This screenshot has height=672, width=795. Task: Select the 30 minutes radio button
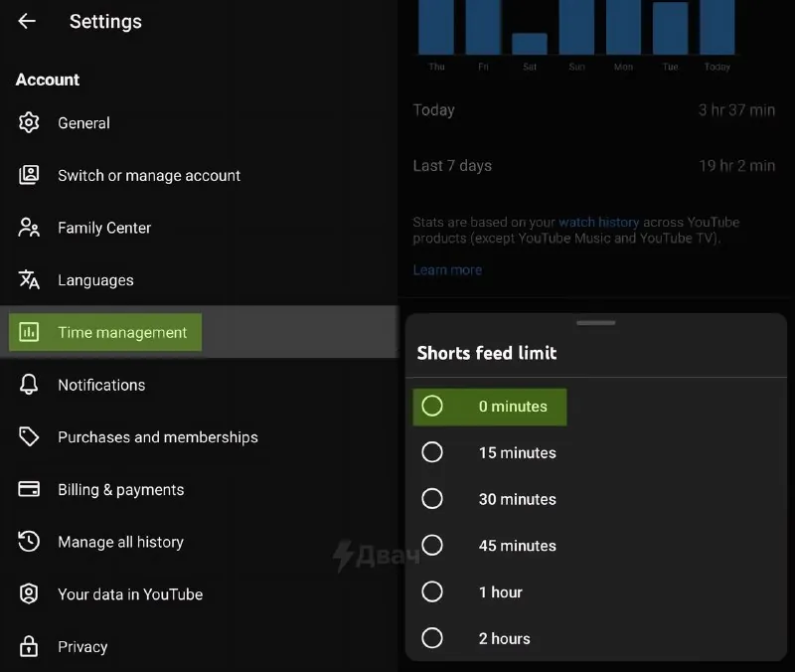tap(432, 499)
